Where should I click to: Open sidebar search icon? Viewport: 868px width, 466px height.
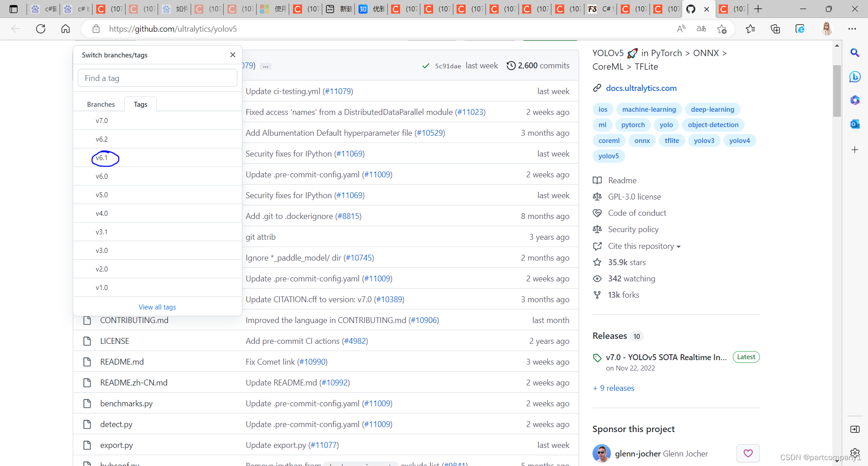(855, 53)
